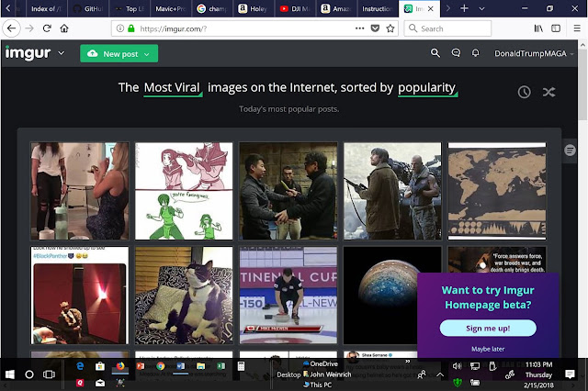The width and height of the screenshot is (588, 391).
Task: Open imgur search magnifier icon
Action: point(435,53)
